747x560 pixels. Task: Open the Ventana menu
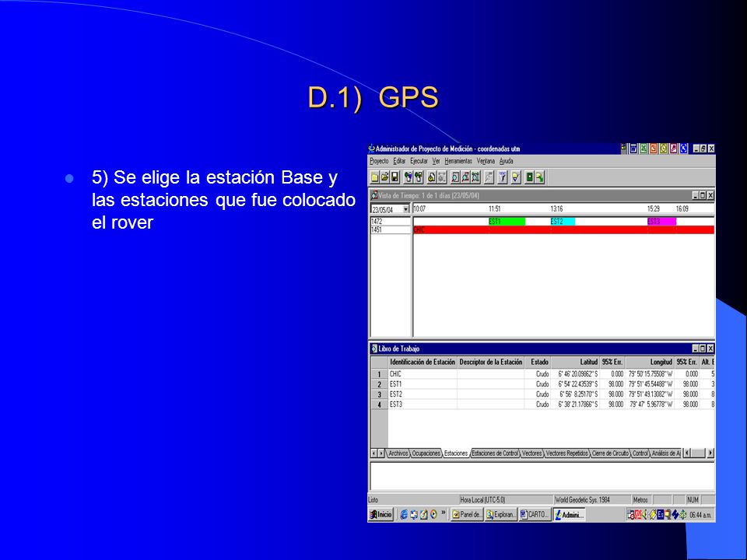click(x=486, y=161)
